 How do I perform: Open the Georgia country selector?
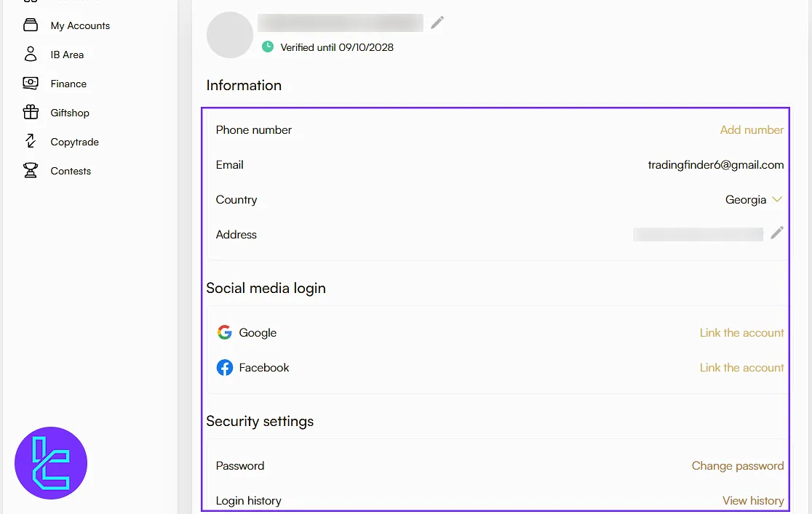[746, 200]
